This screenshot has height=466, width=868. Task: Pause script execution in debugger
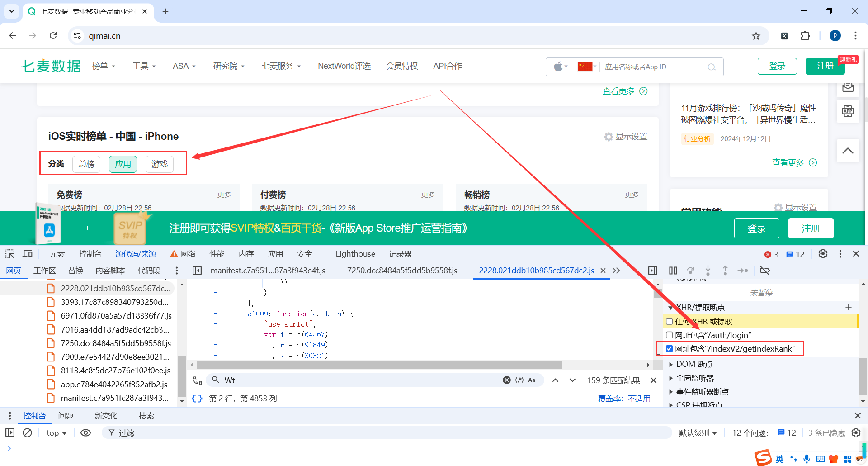point(673,271)
